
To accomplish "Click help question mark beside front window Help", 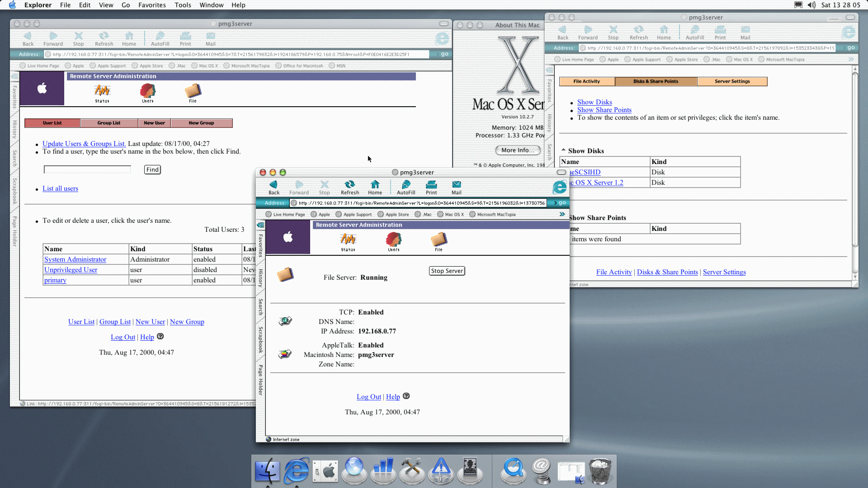I will click(406, 396).
